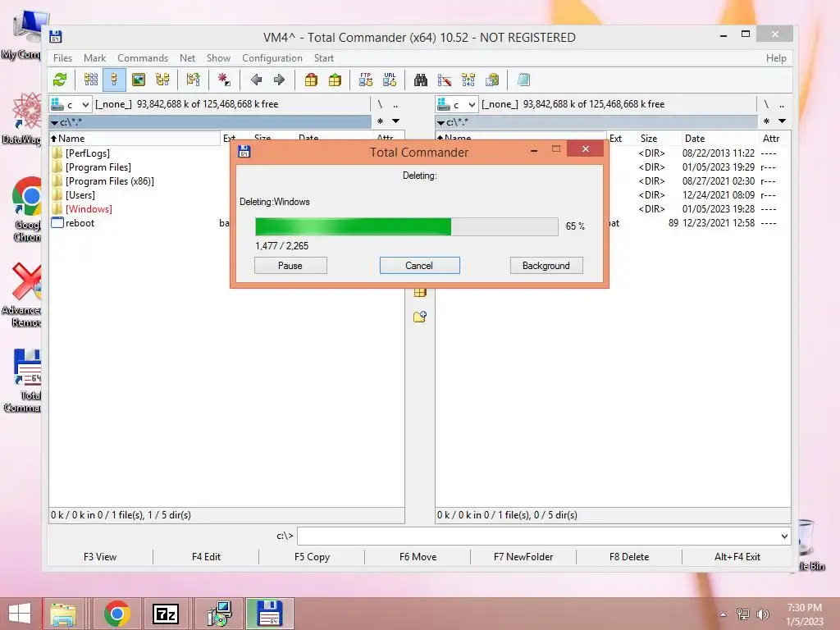Select the [Program Files] folder in left panel
840x630 pixels.
point(98,167)
